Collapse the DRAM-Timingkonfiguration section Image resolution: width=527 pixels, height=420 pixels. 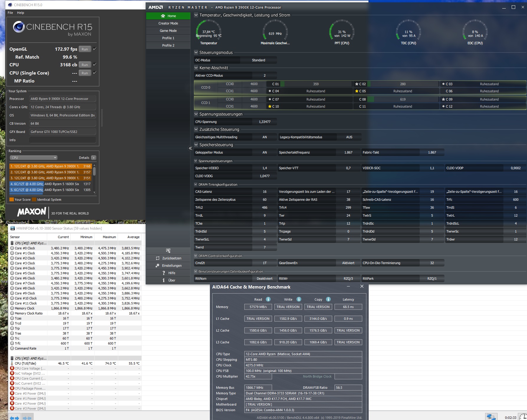coord(196,185)
